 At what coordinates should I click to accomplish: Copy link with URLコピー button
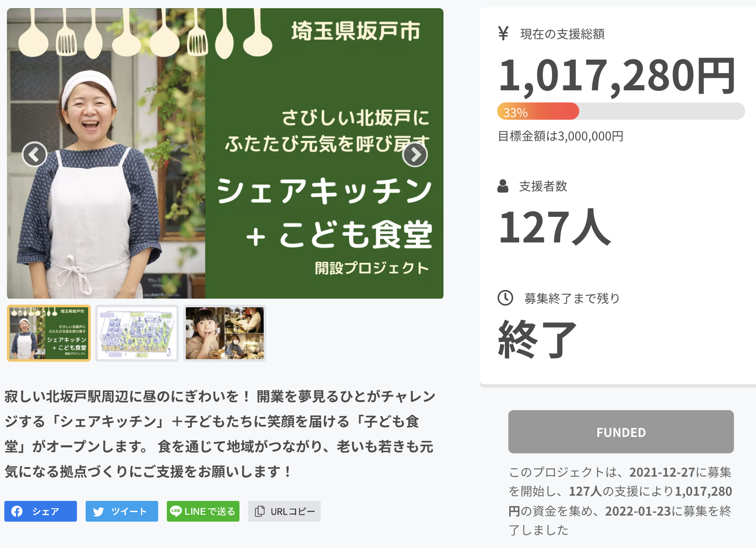284,511
